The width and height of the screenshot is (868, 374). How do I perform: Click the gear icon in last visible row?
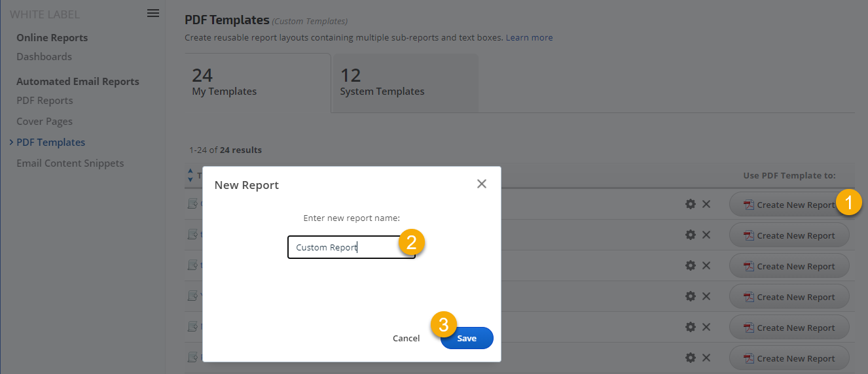coord(690,358)
